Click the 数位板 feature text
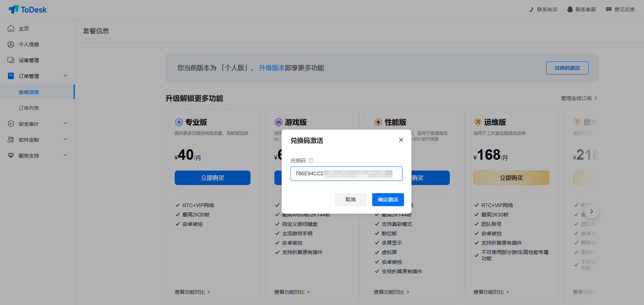This screenshot has height=305, width=644. coord(389,233)
